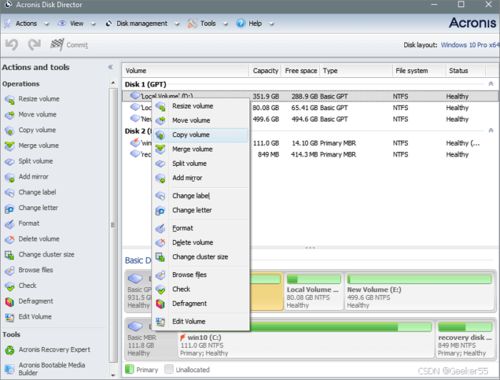Click the Commit flag icon
Viewport: 500px width, 380px height.
(57, 45)
